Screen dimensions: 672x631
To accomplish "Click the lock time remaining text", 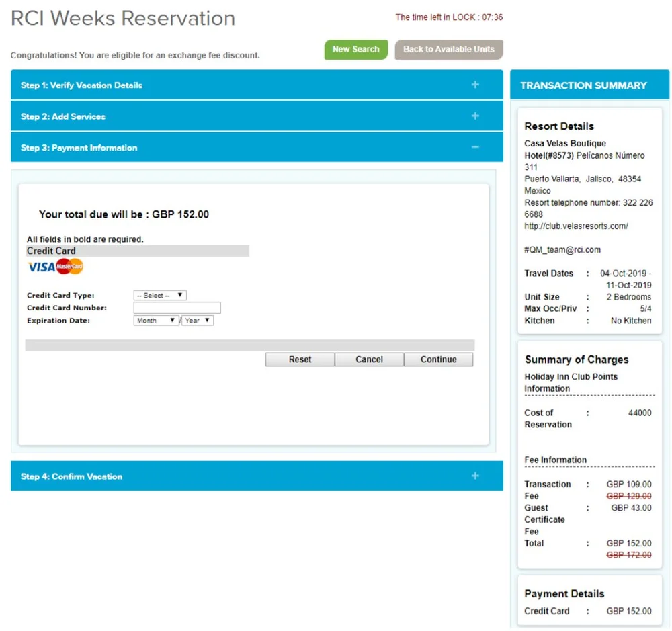I will (449, 17).
